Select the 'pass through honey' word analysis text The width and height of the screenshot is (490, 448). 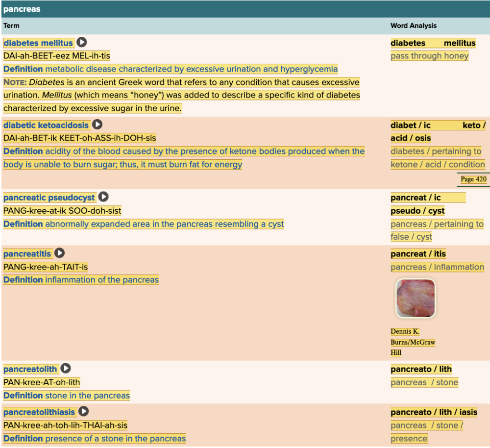(429, 56)
